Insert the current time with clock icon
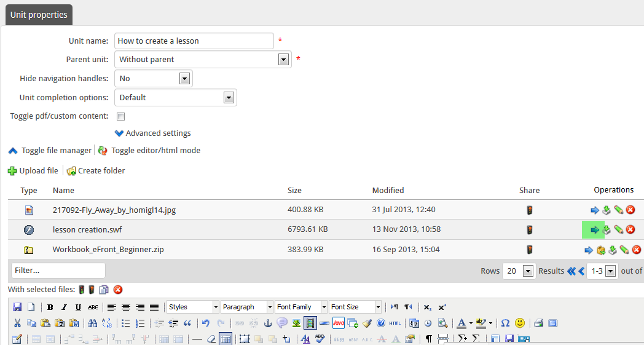 click(x=428, y=323)
